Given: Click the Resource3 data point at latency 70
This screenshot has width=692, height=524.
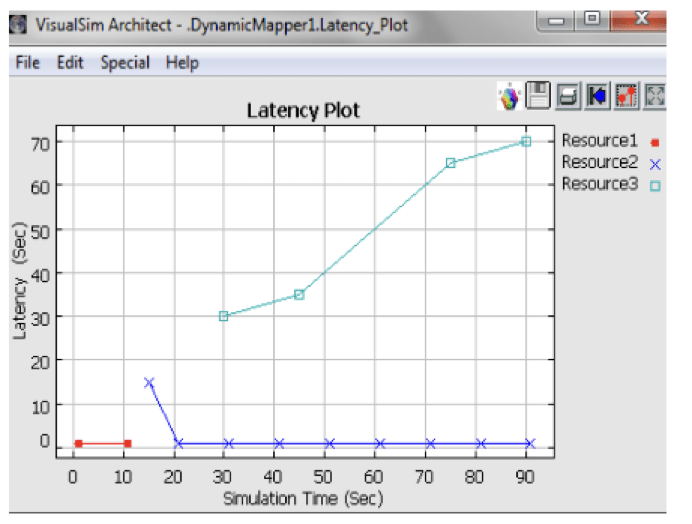Looking at the screenshot, I should (526, 141).
